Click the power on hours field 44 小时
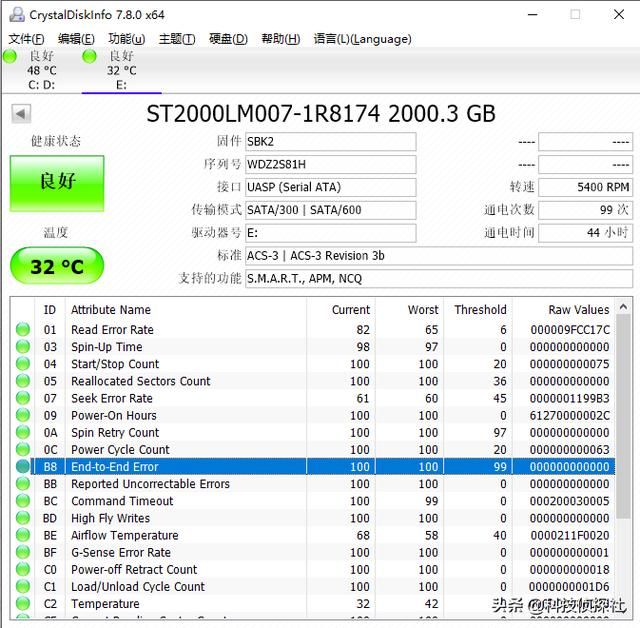The height and width of the screenshot is (628, 640). (585, 233)
